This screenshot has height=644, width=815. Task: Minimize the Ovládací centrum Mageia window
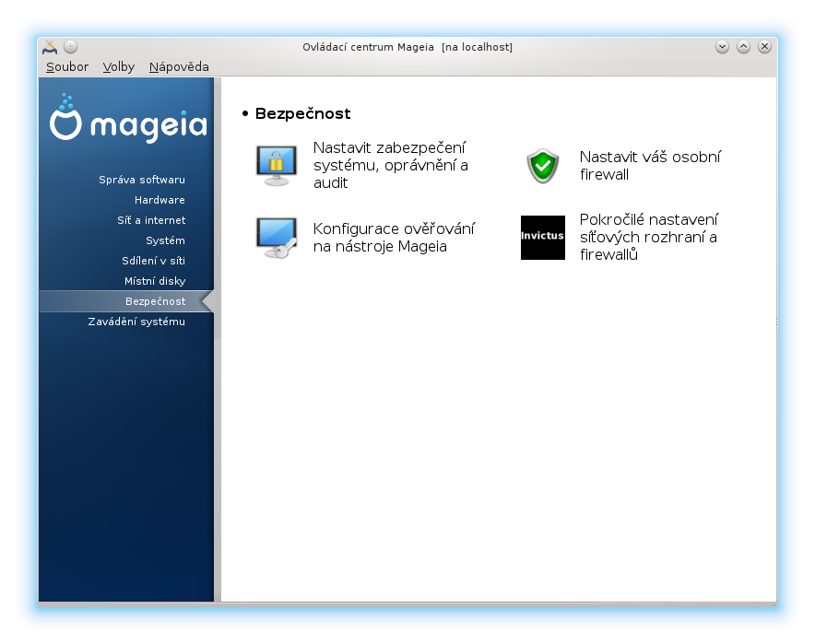722,47
